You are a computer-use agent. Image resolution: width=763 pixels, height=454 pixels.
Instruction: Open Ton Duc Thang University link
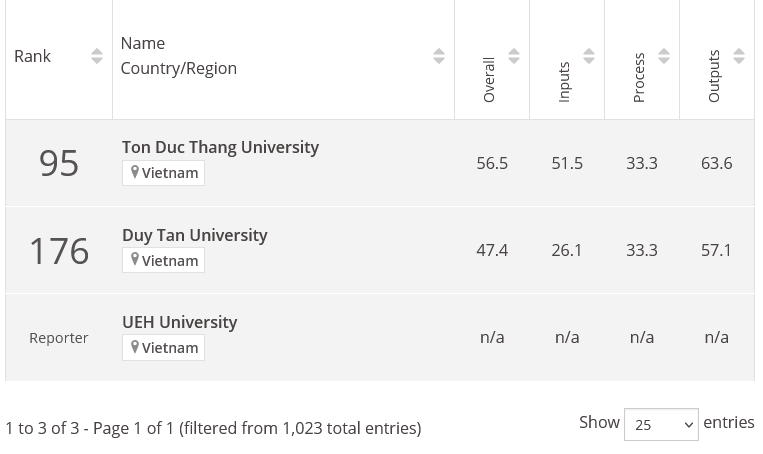(x=220, y=147)
